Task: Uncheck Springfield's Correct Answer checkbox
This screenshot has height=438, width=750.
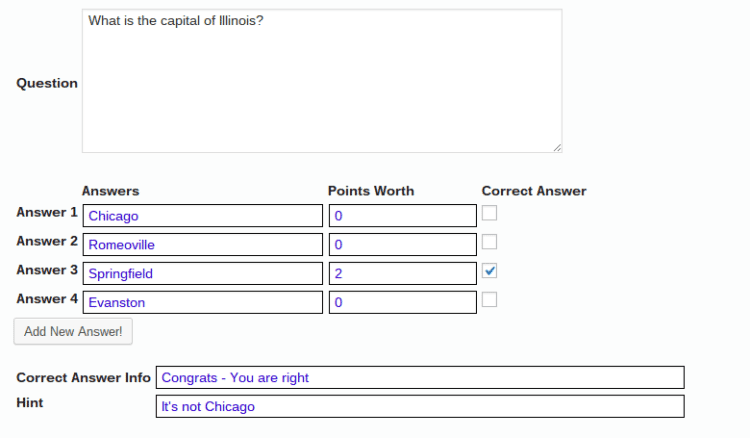Action: click(490, 271)
